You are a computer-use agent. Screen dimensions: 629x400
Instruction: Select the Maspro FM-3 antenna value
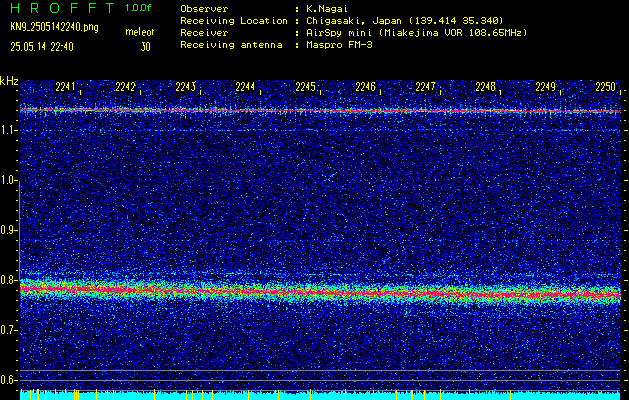point(339,45)
